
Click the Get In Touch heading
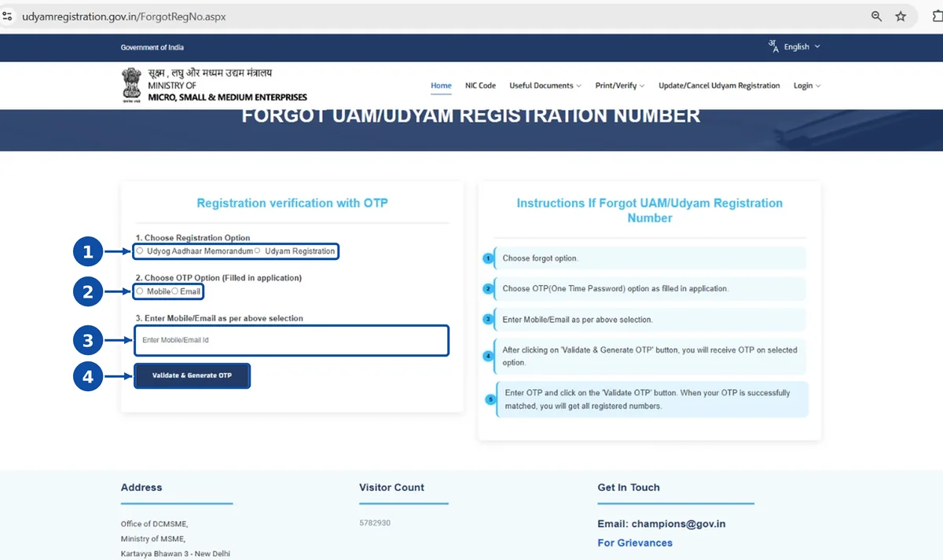pos(629,488)
